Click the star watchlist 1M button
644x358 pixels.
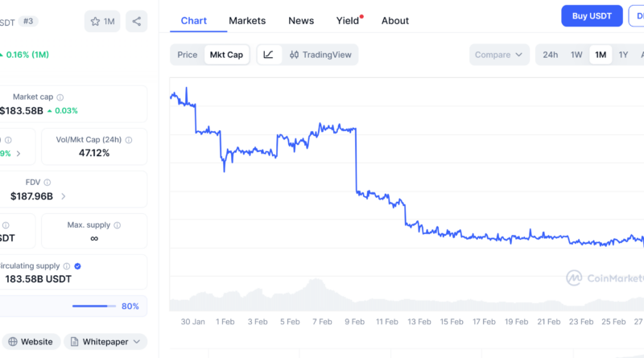click(x=102, y=22)
